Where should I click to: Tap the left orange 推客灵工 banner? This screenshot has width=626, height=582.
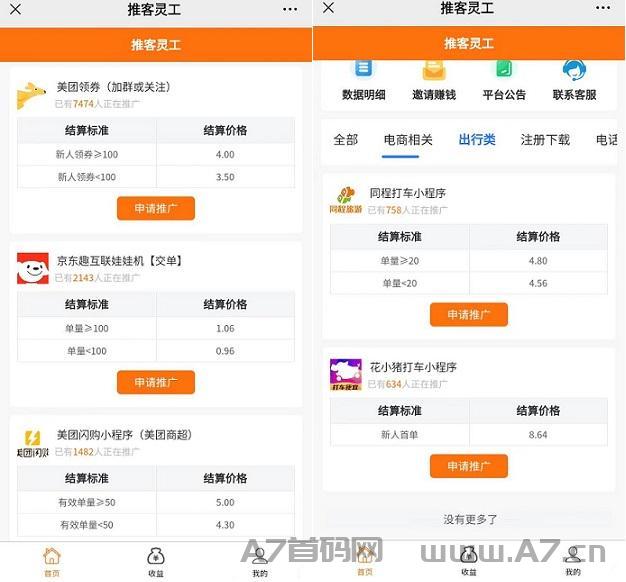click(156, 45)
